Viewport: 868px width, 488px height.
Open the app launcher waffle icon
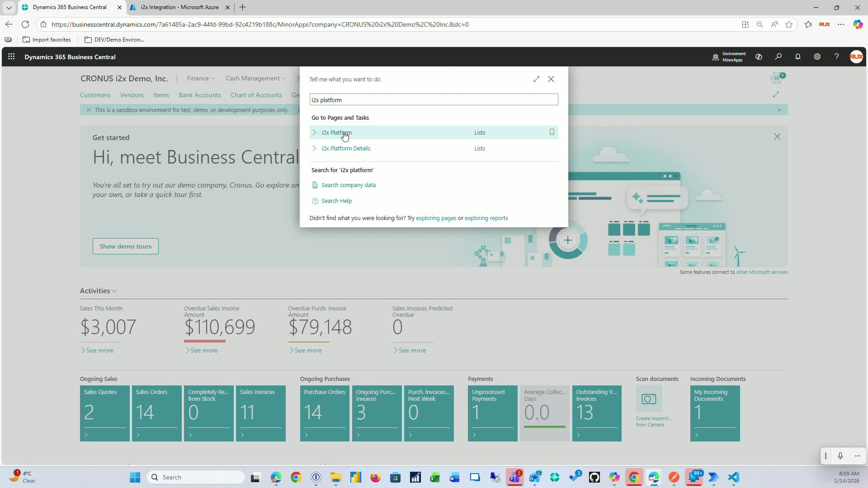pyautogui.click(x=11, y=57)
